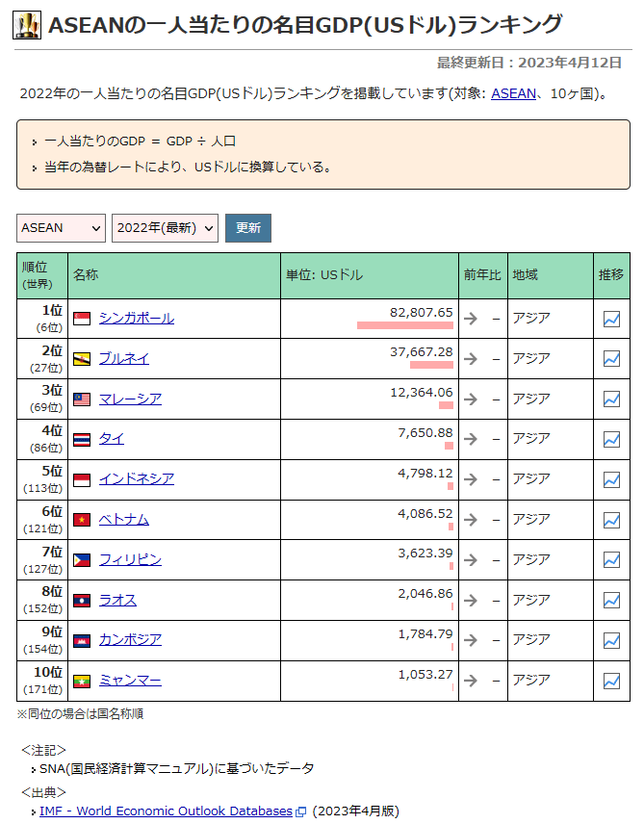Open the trend chart icon for Indonesia
644x824 pixels.
611,479
